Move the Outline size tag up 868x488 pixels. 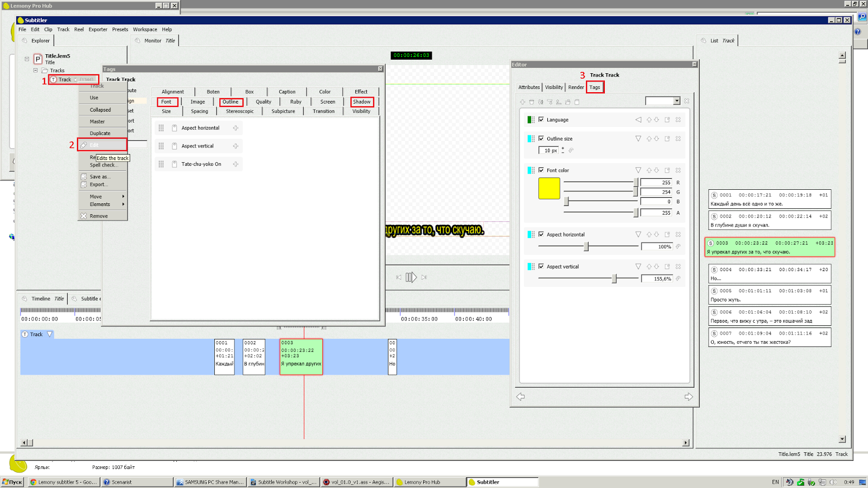tap(649, 139)
